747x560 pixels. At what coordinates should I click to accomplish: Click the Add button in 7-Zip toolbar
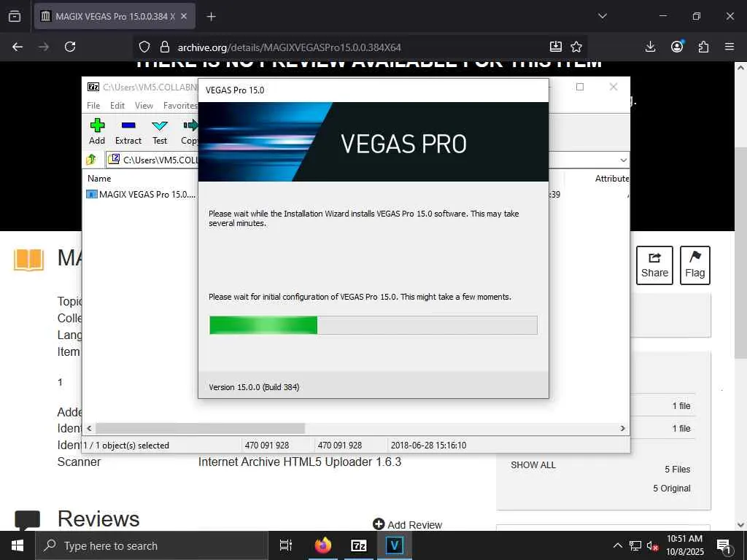point(97,131)
